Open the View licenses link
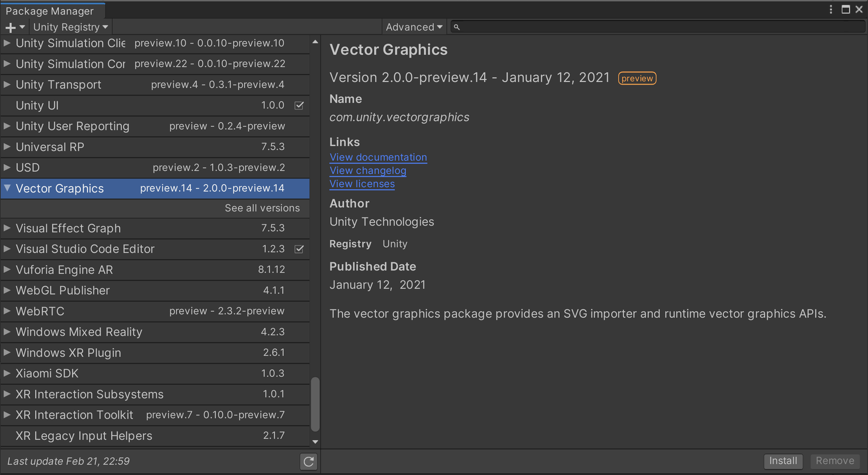This screenshot has height=475, width=868. point(362,184)
